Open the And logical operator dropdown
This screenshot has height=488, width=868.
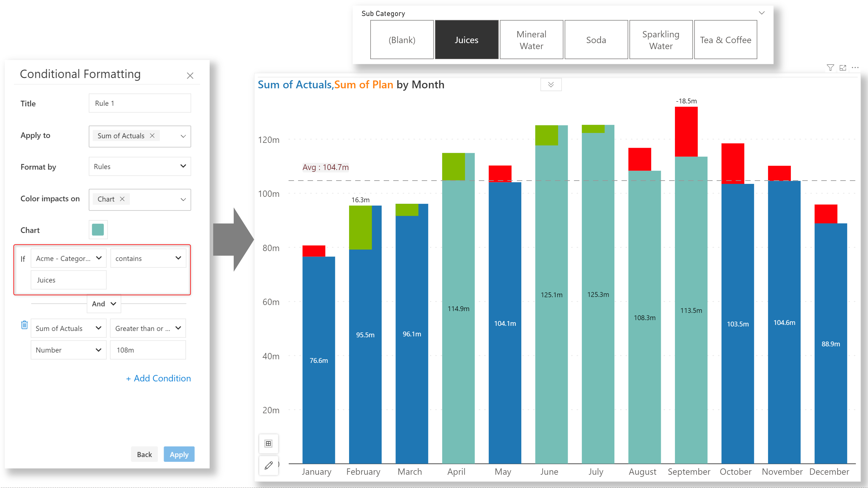[x=104, y=304]
